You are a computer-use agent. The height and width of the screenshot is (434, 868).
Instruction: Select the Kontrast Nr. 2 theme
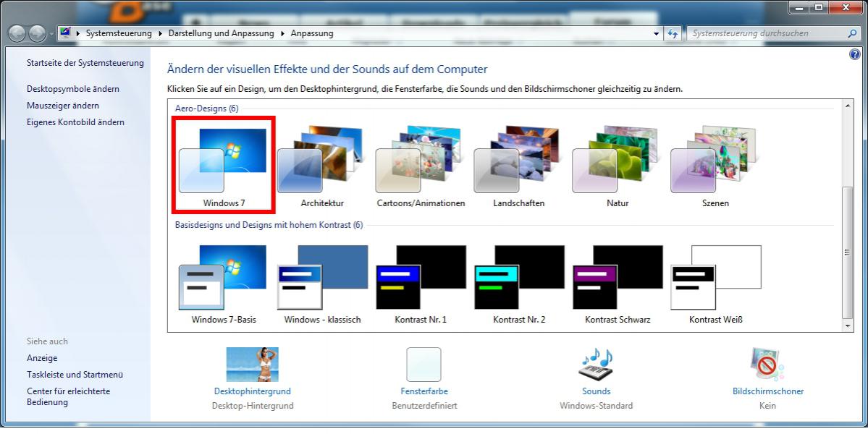coord(518,284)
